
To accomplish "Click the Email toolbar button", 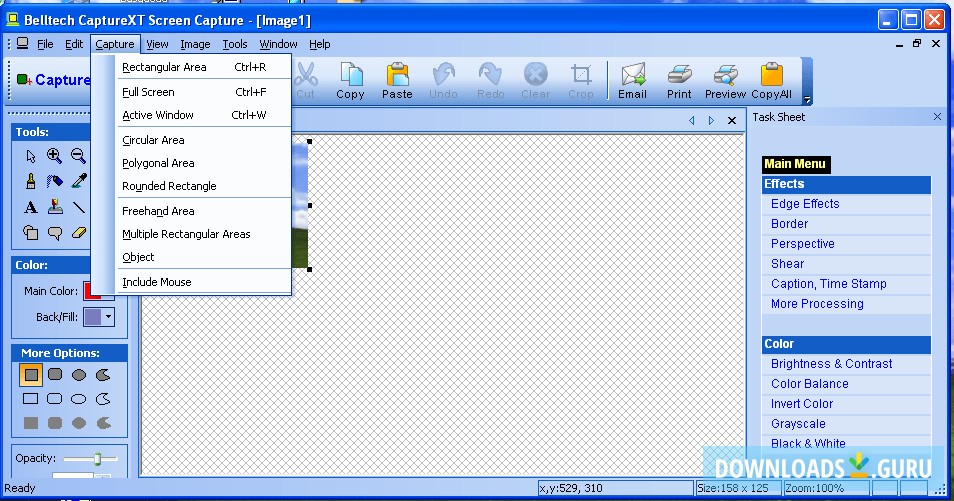I will [633, 80].
